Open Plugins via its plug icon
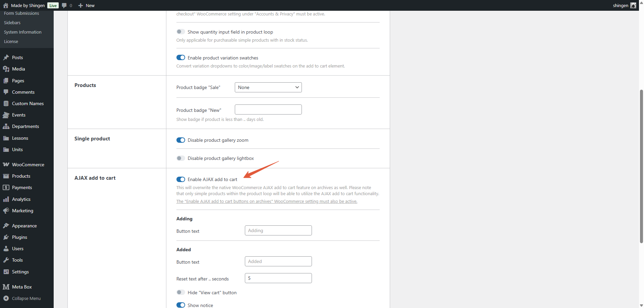Screen dimensions: 644x308 coord(6,237)
